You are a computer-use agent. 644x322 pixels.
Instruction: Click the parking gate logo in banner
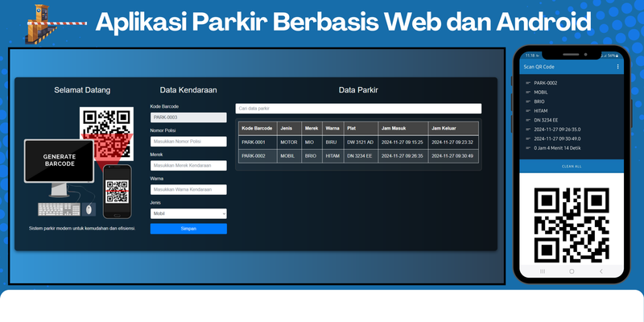pyautogui.click(x=56, y=24)
